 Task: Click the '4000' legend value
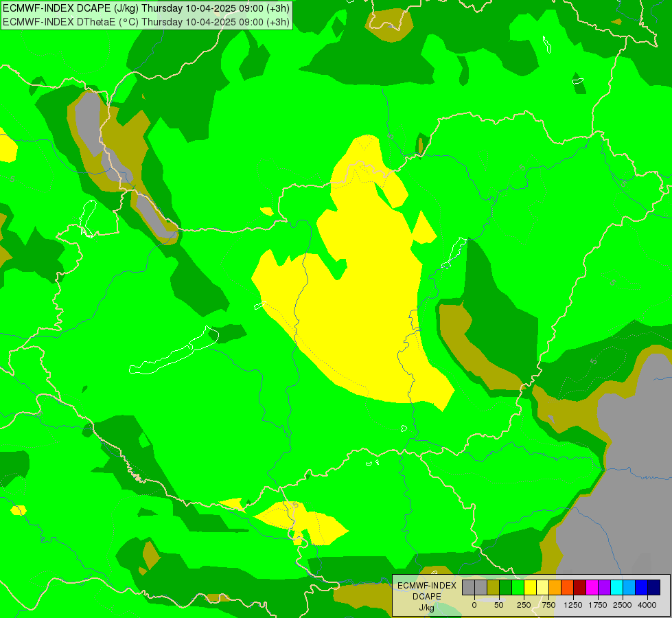(647, 605)
